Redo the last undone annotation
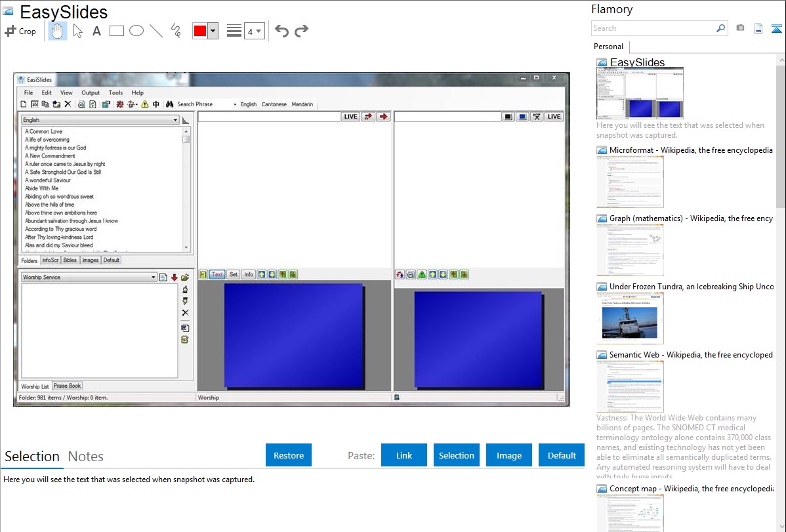 coord(301,31)
